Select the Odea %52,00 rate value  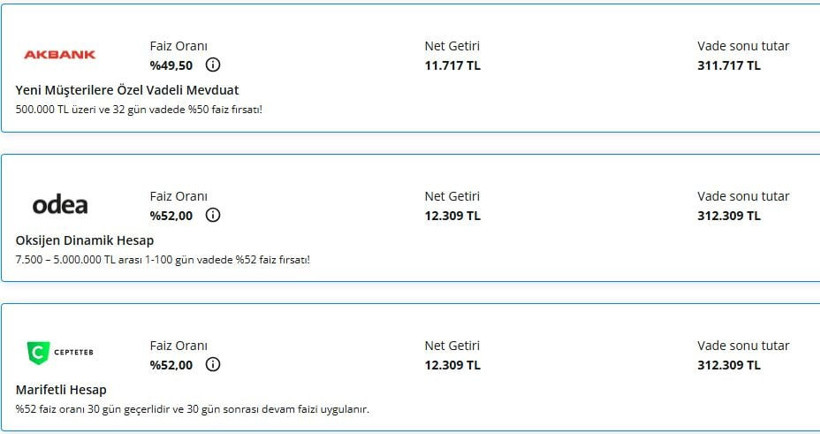[171, 215]
